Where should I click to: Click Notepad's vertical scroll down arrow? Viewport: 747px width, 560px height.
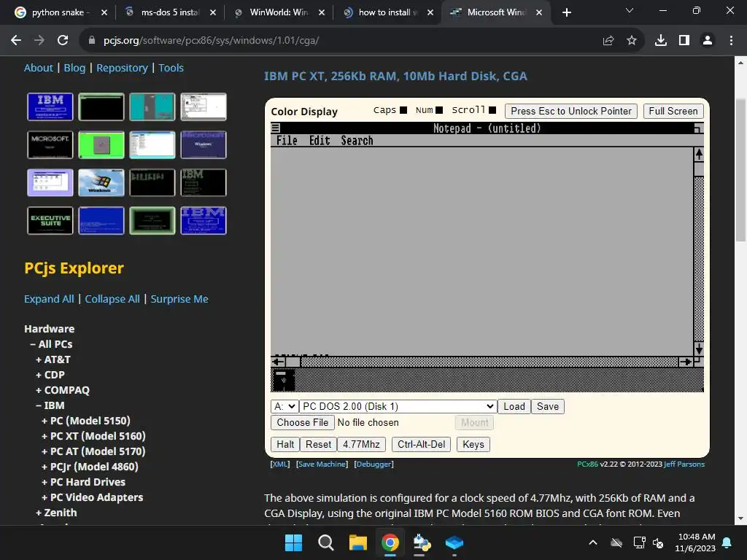[699, 349]
